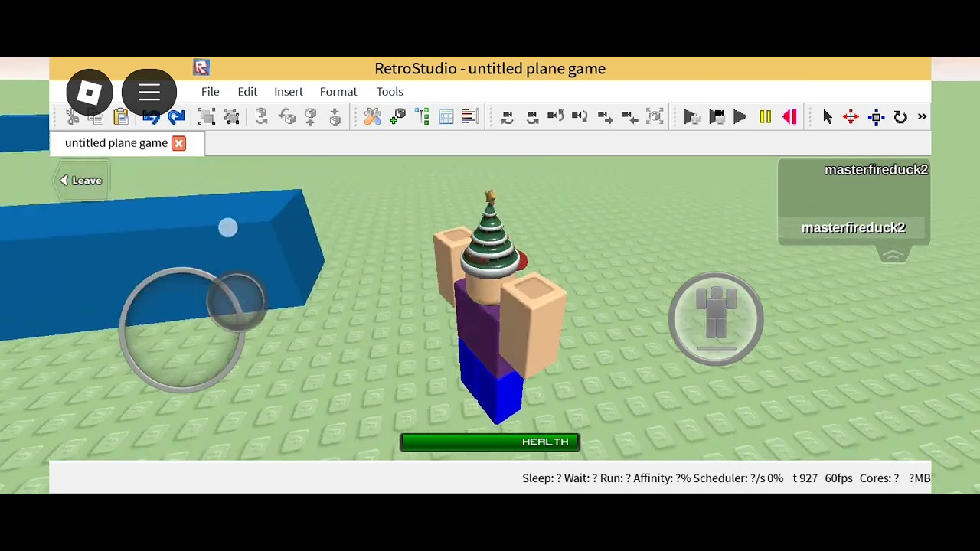Tap the Roblox logo button
The height and width of the screenshot is (551, 980).
point(90,93)
